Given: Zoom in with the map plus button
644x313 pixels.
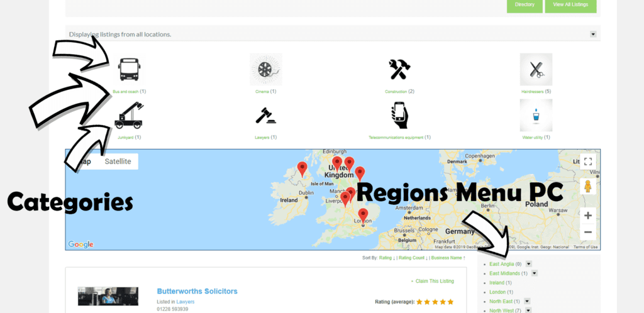Looking at the screenshot, I should click(588, 216).
